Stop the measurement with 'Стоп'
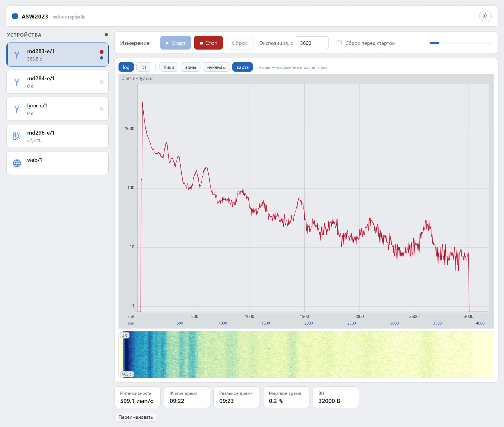 (x=208, y=43)
